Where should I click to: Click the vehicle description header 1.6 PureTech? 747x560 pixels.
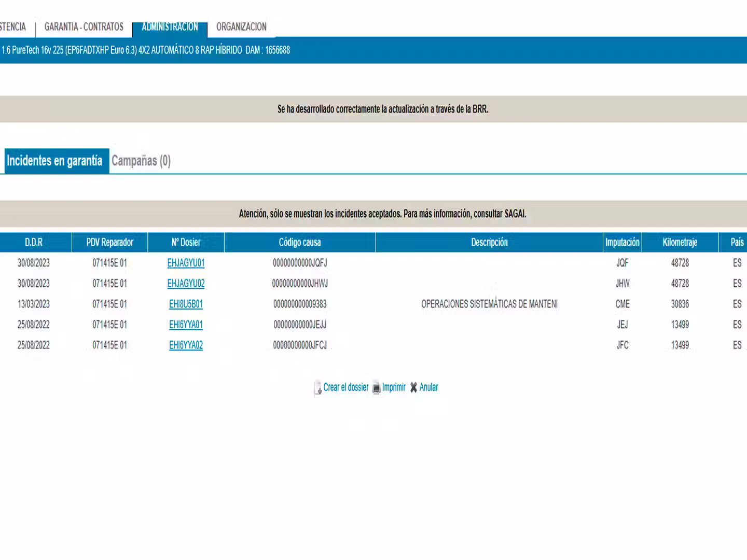tap(145, 50)
